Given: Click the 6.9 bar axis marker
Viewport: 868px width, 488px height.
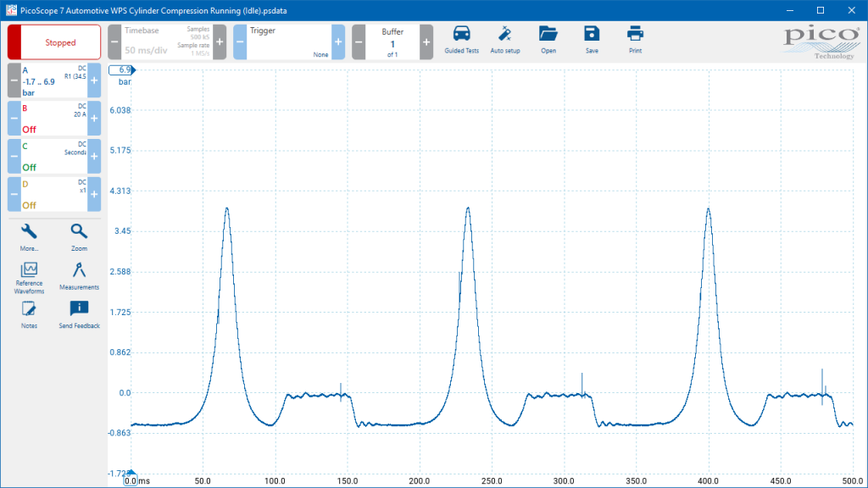Looking at the screenshot, I should [122, 69].
